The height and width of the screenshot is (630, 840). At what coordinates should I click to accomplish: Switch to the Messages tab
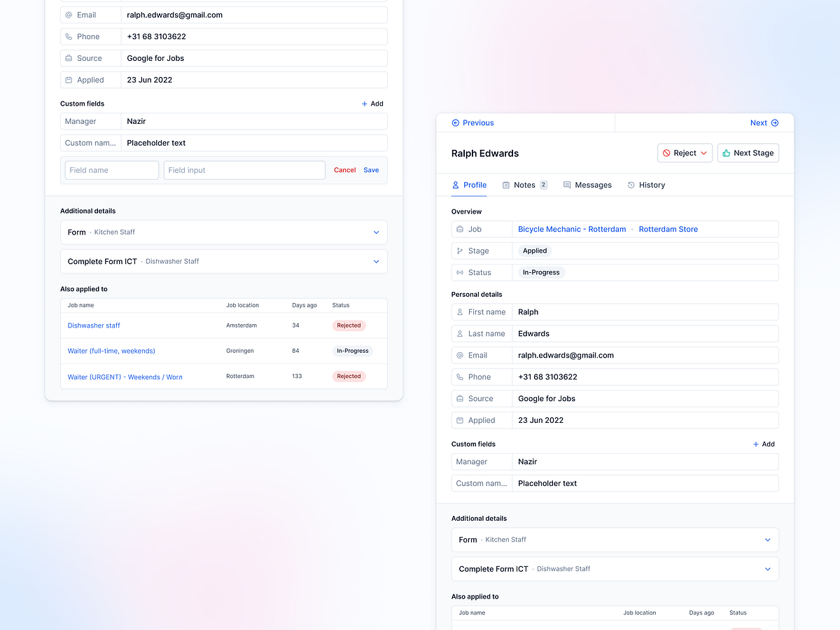pos(588,185)
